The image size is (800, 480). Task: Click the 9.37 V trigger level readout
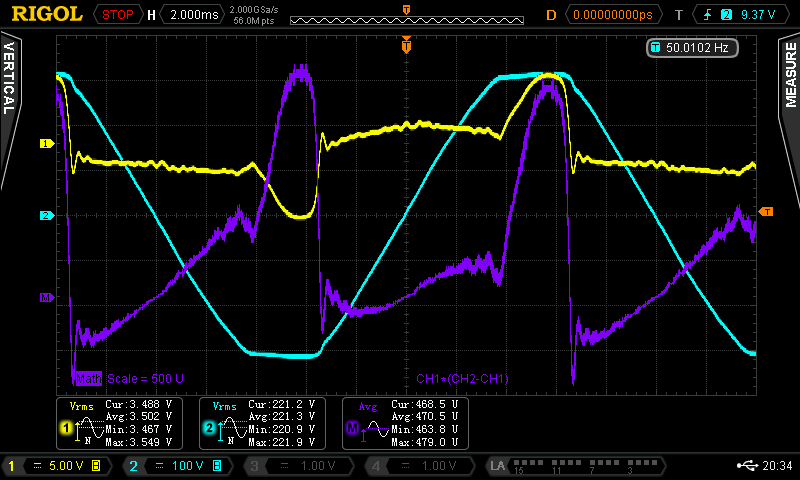[x=758, y=15]
